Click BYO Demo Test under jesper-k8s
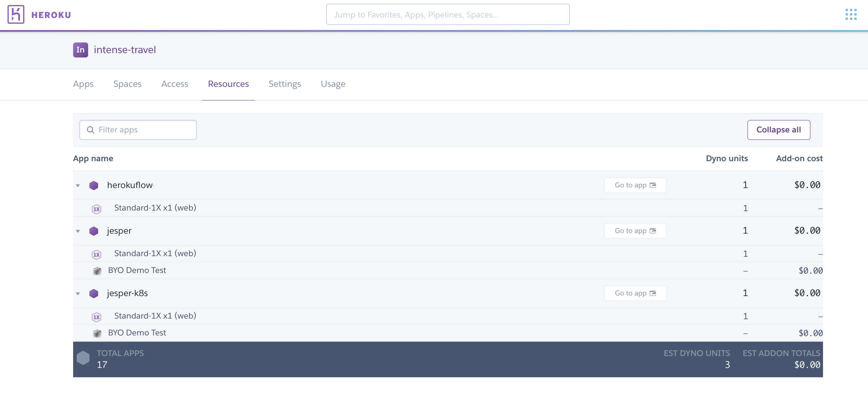 [137, 333]
